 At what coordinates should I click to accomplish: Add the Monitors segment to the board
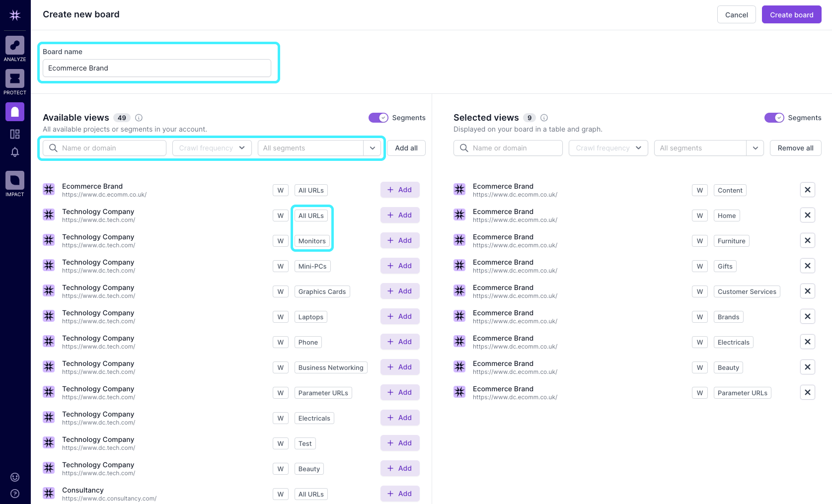[x=399, y=240]
